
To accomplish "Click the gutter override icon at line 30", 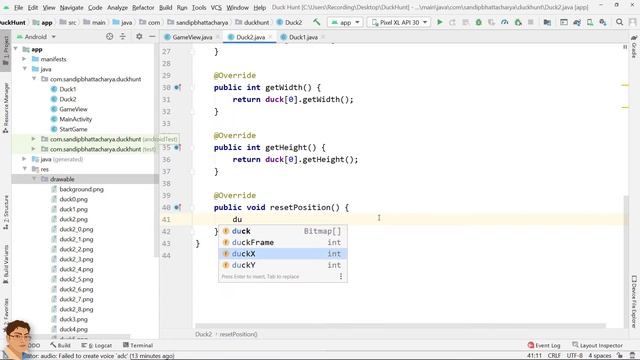I will [177, 87].
